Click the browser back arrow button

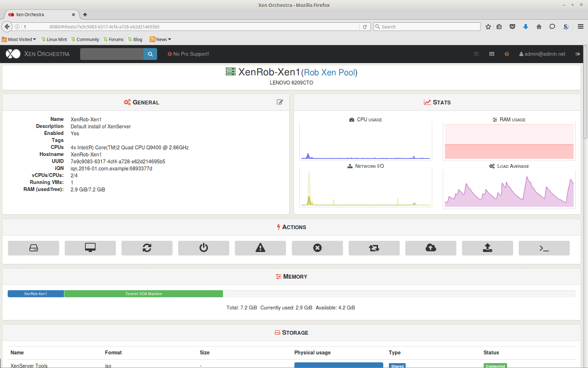click(x=7, y=27)
